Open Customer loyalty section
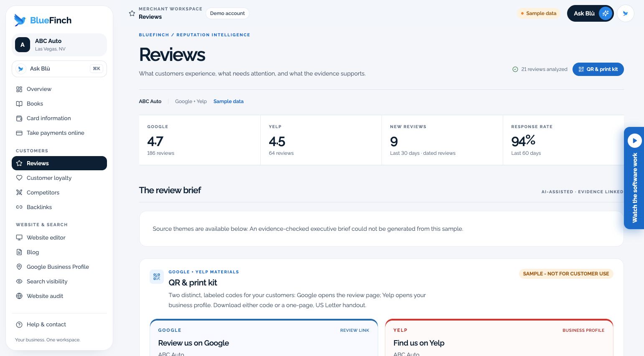 pos(59,178)
